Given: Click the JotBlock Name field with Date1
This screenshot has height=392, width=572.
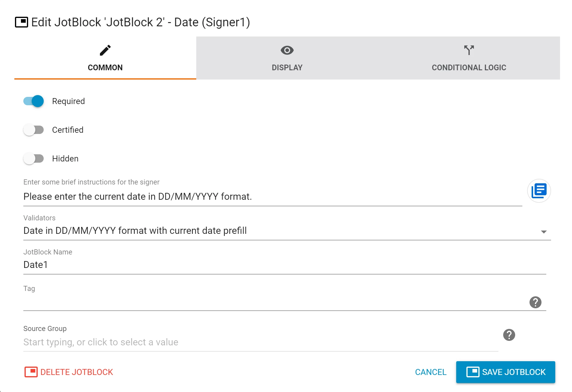Looking at the screenshot, I should pyautogui.click(x=285, y=265).
